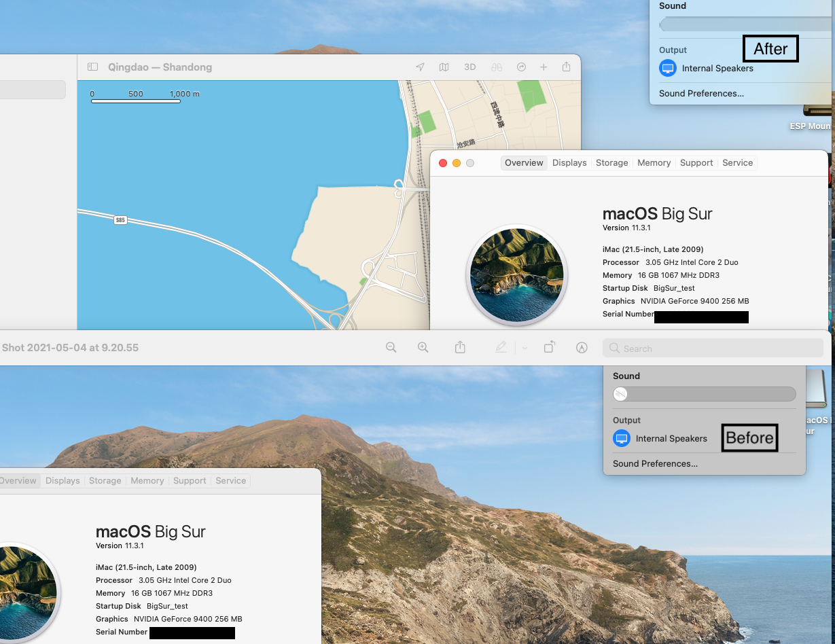Click the directions arrow icon in Maps
The height and width of the screenshot is (644, 835).
(x=522, y=67)
